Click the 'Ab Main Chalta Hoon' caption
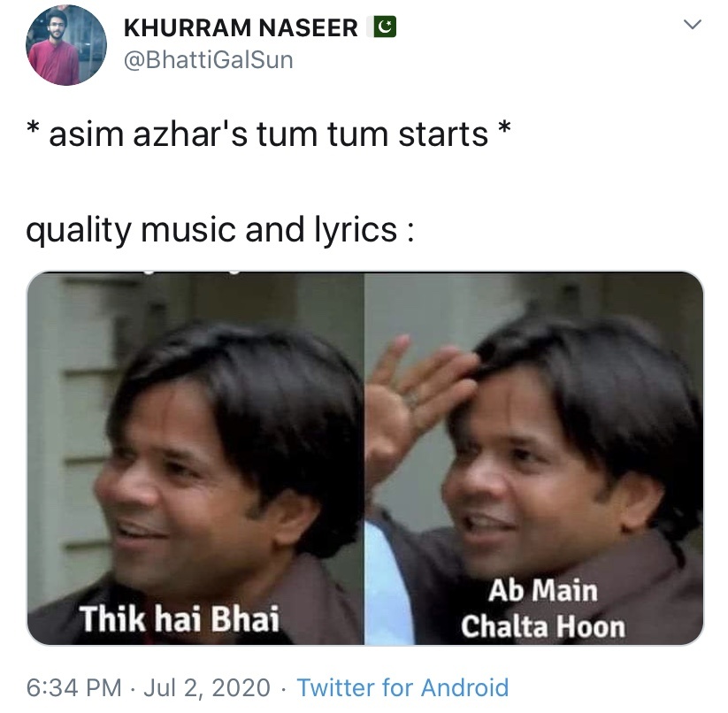Screen dimensions: 728x713 click(543, 609)
